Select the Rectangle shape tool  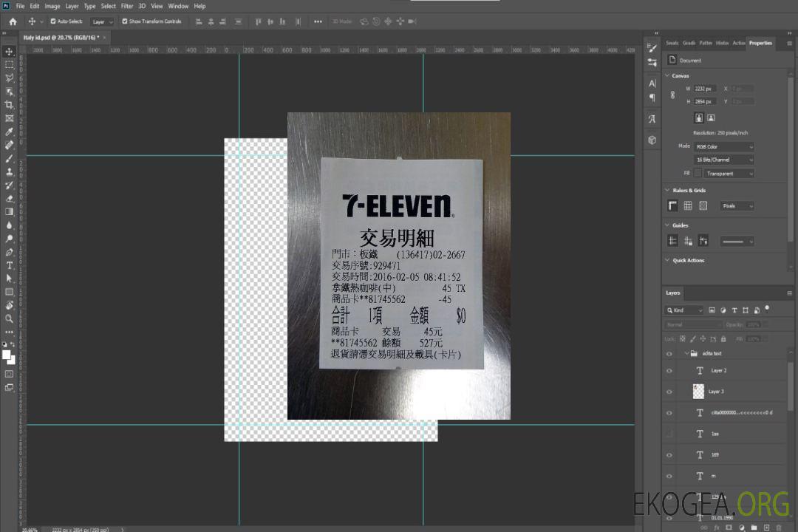click(9, 292)
